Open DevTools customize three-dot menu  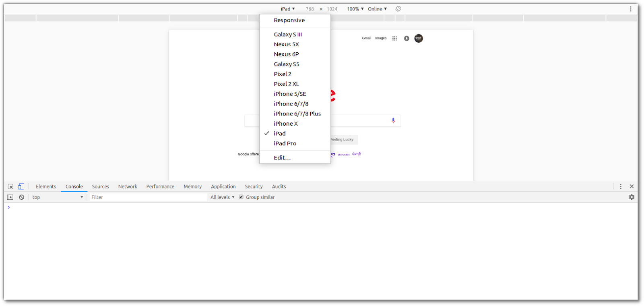coord(621,186)
